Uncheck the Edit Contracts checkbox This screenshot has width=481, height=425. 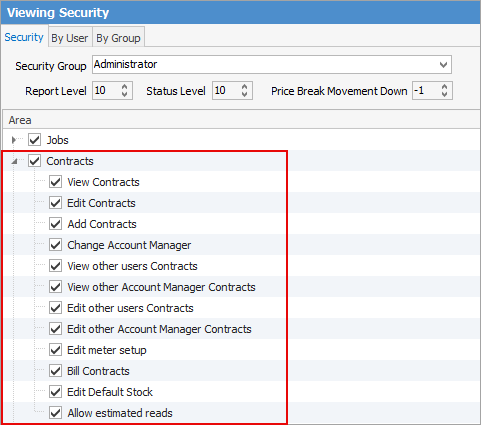pyautogui.click(x=55, y=203)
